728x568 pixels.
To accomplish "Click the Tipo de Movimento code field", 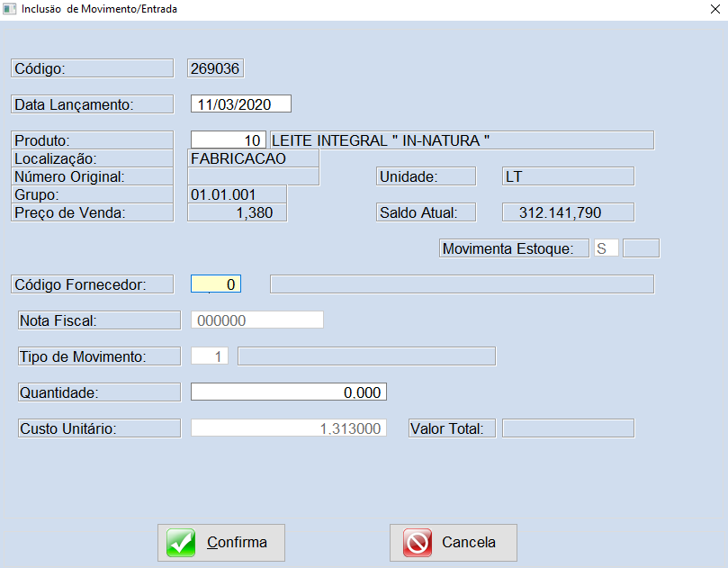I will pos(209,356).
